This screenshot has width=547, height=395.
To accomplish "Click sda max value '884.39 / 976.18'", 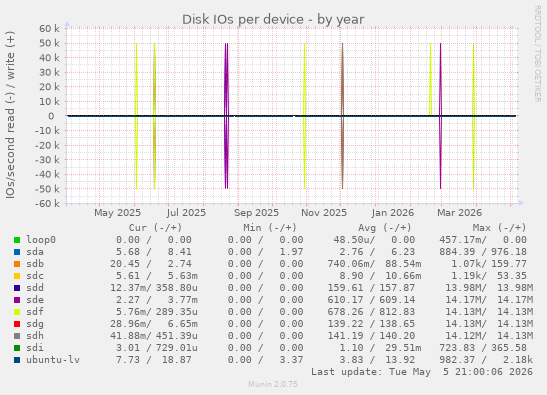I will tap(483, 252).
